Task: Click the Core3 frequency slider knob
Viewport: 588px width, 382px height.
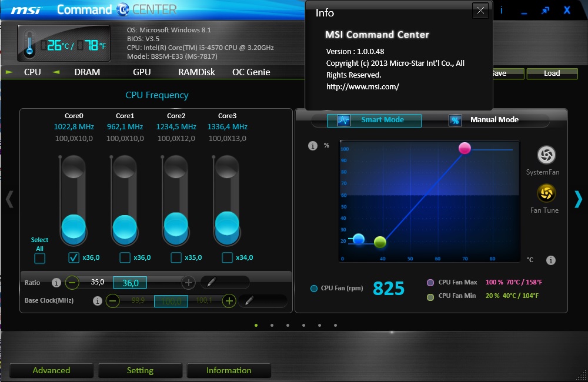Action: [227, 223]
